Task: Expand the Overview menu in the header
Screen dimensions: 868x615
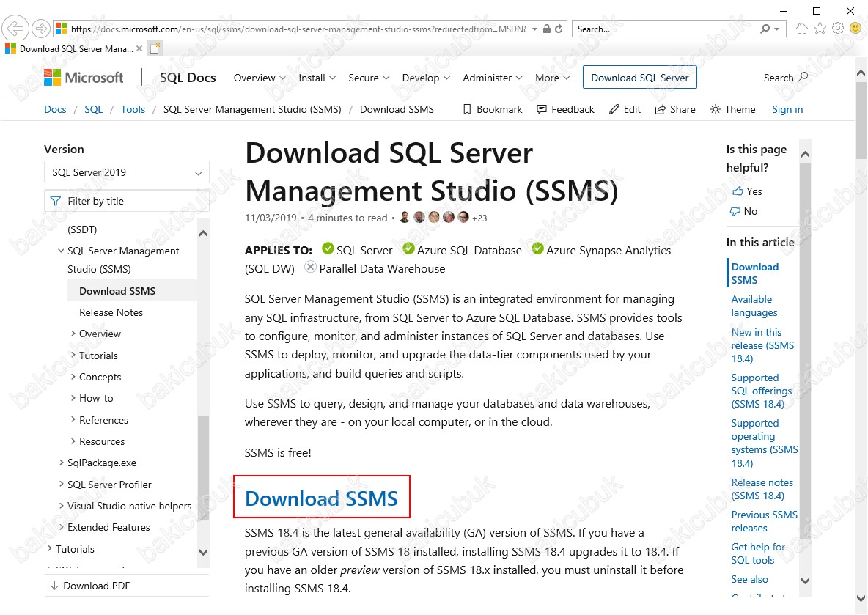Action: pos(260,78)
